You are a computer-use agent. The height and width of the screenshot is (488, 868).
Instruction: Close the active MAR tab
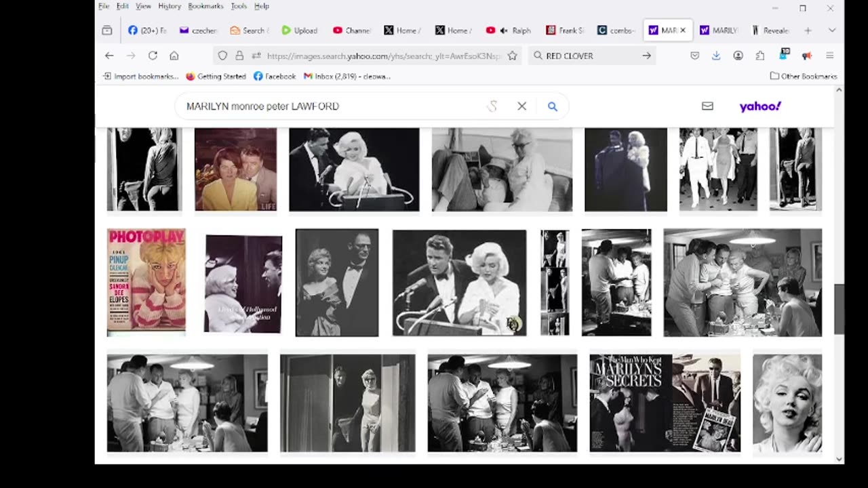click(683, 30)
